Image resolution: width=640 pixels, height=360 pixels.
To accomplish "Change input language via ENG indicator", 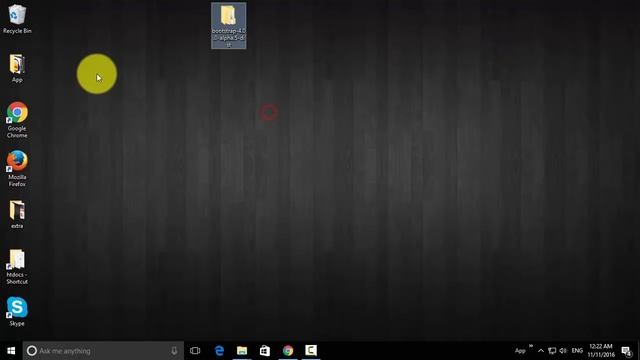I will coord(577,351).
